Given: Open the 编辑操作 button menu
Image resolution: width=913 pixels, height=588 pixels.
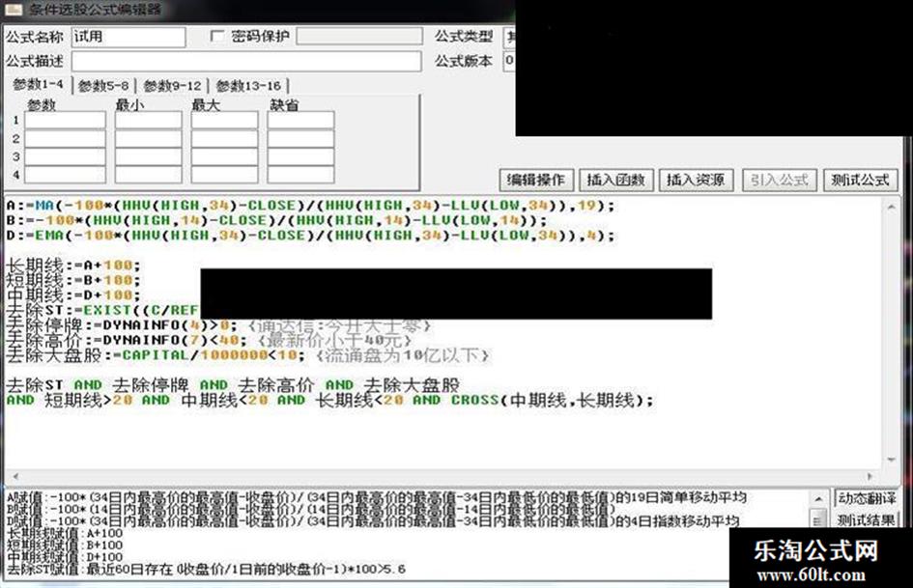Looking at the screenshot, I should point(536,180).
